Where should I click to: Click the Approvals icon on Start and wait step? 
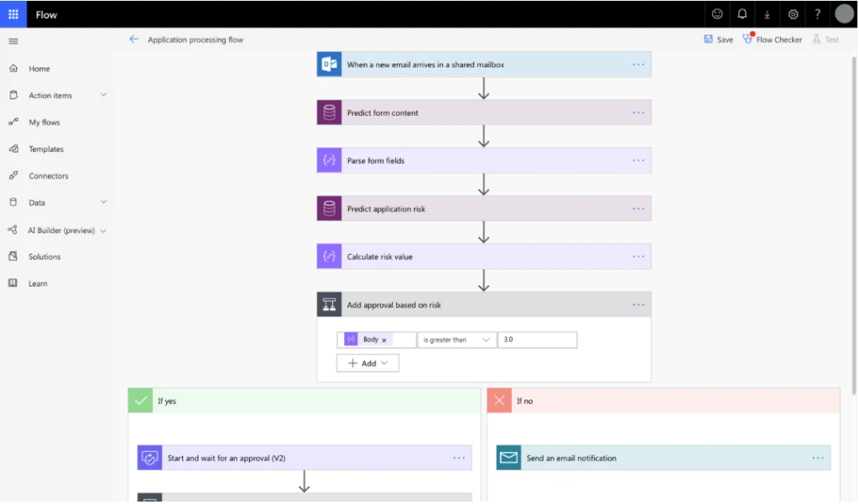(x=151, y=457)
